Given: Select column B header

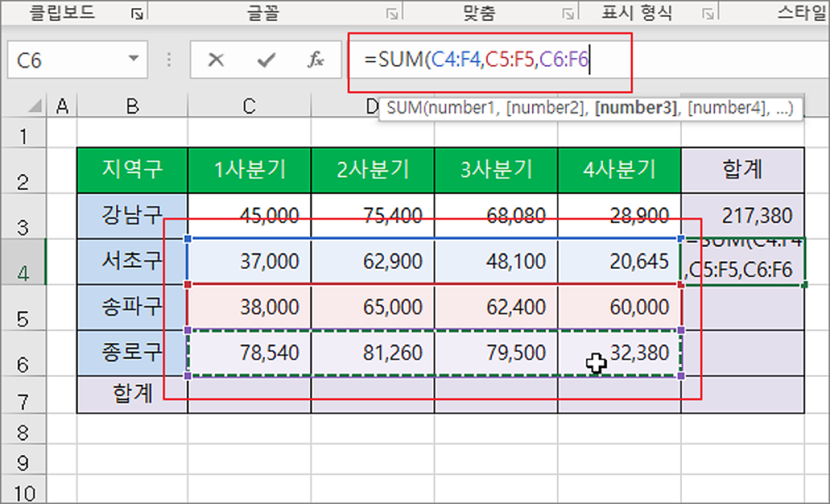Looking at the screenshot, I should pyautogui.click(x=132, y=106).
